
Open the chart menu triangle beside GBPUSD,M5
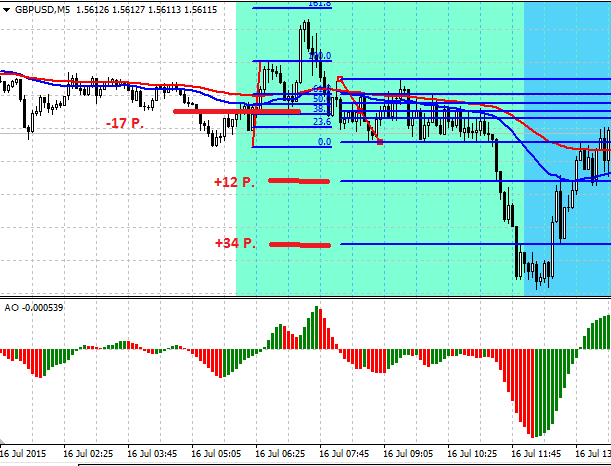(x=7, y=10)
